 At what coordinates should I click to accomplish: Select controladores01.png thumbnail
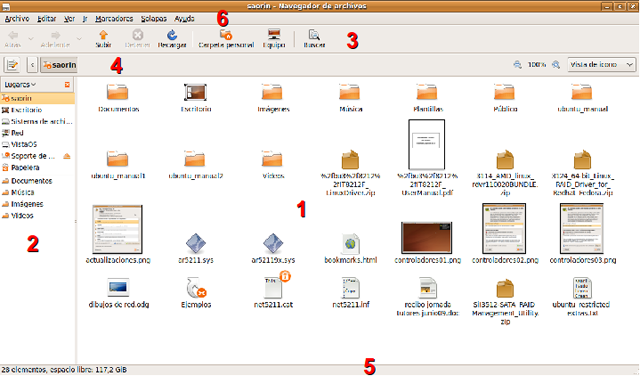point(427,238)
